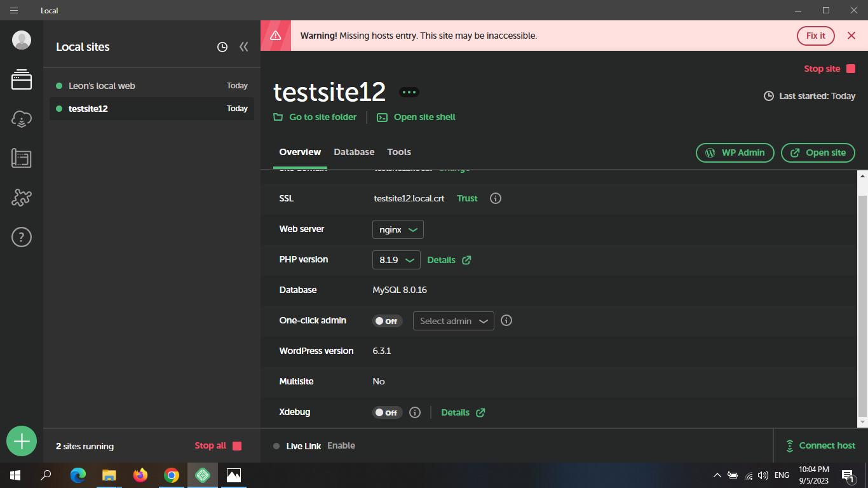The image size is (868, 488).
Task: Open Microsoft Edge from taskbar
Action: [x=78, y=475]
